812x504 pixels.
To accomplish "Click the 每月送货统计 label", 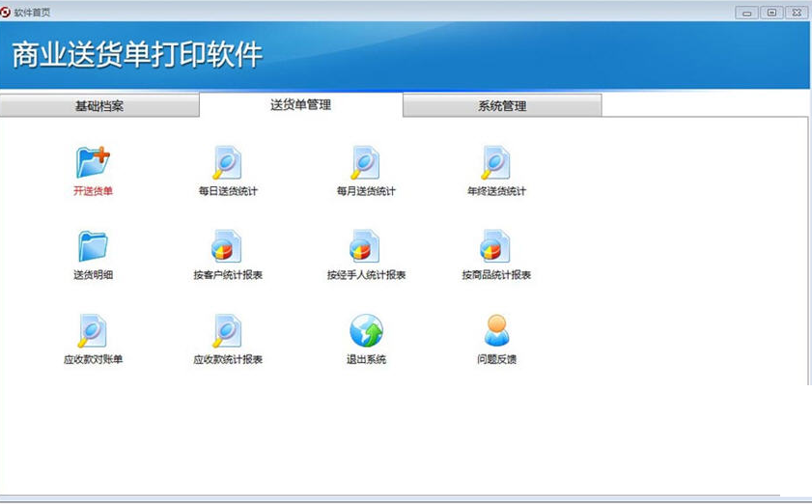I will pos(366,191).
